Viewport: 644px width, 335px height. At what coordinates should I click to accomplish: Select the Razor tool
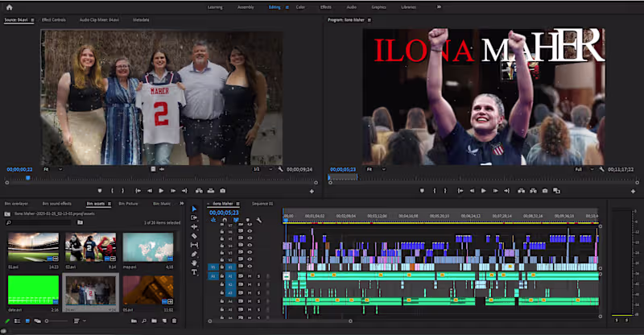click(x=194, y=235)
